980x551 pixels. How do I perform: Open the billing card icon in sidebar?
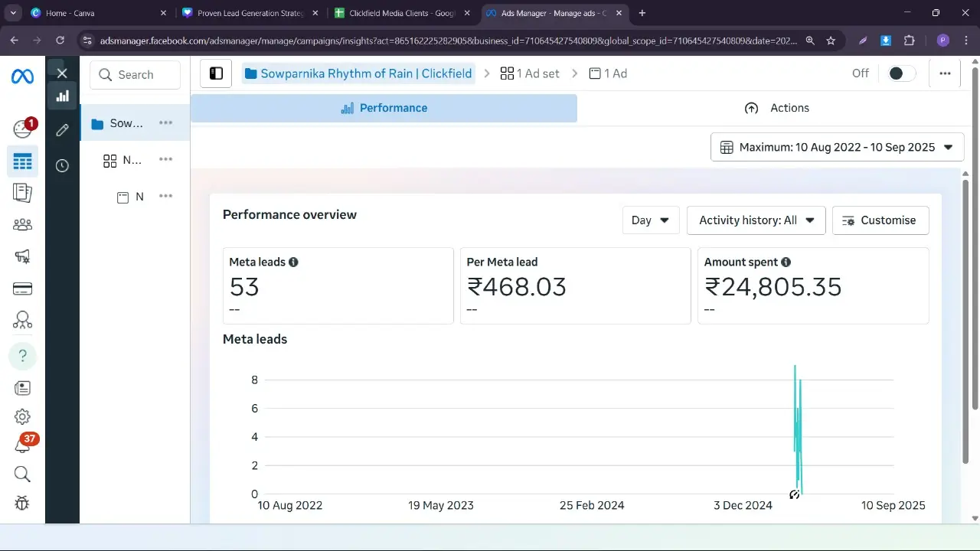pos(22,289)
